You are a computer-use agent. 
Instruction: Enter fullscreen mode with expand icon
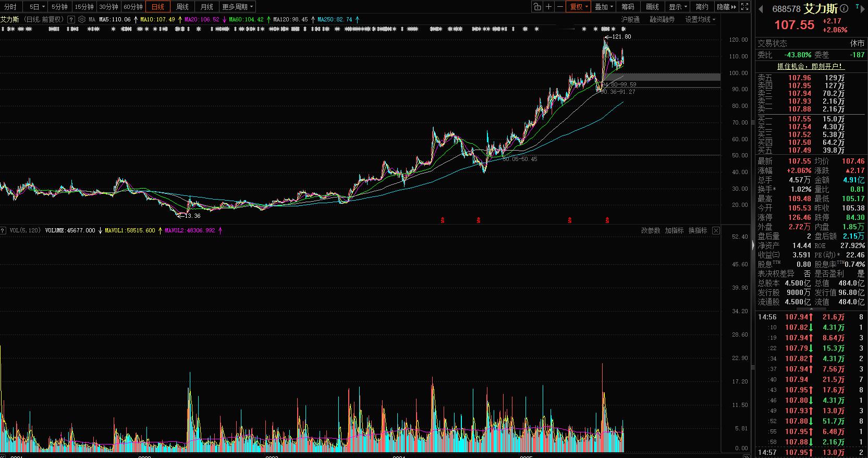(745, 7)
